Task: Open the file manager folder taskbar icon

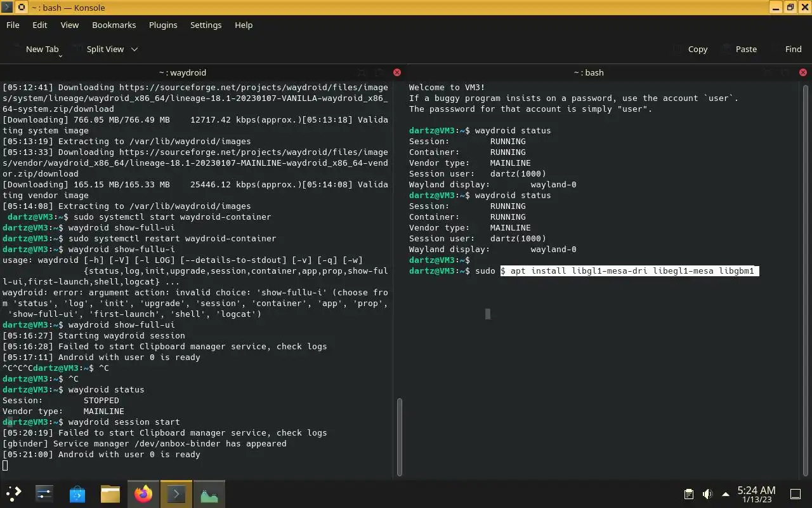Action: (110, 493)
